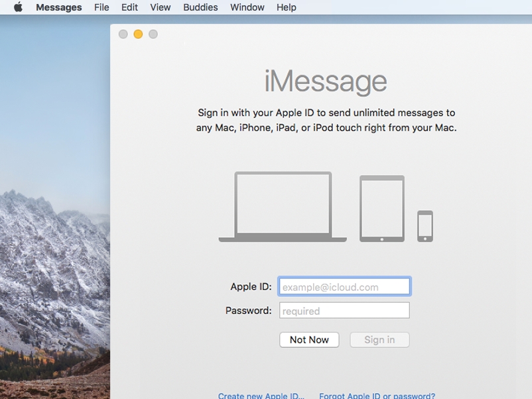The height and width of the screenshot is (399, 532).
Task: Follow the Create new Apple ID link
Action: click(x=261, y=396)
